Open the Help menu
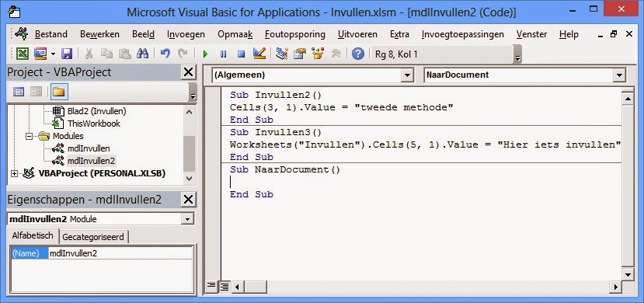Viewport: 644px width, 303px height. click(569, 34)
